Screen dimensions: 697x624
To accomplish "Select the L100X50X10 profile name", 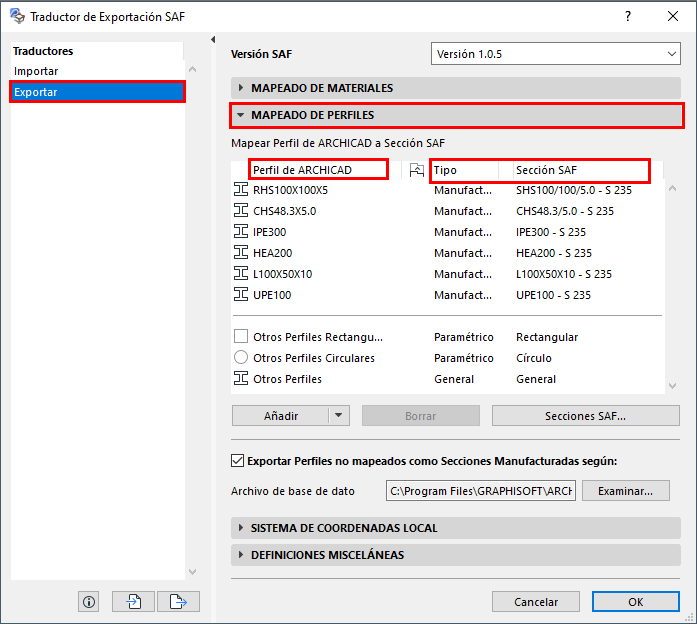I will pos(283,274).
